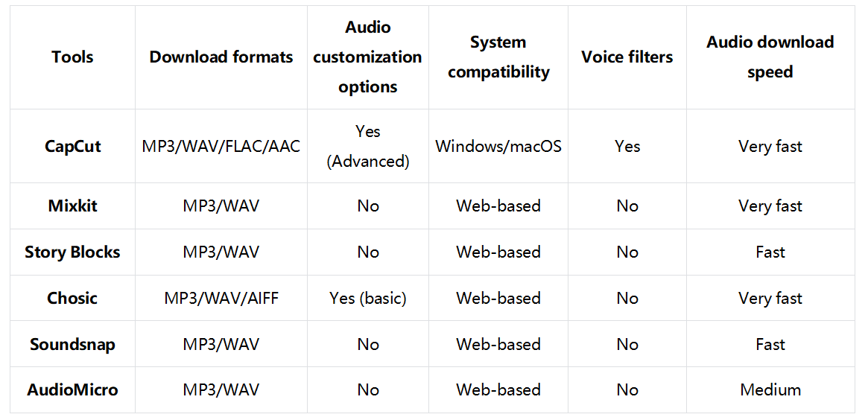Select the Download formats header cell

[221, 57]
